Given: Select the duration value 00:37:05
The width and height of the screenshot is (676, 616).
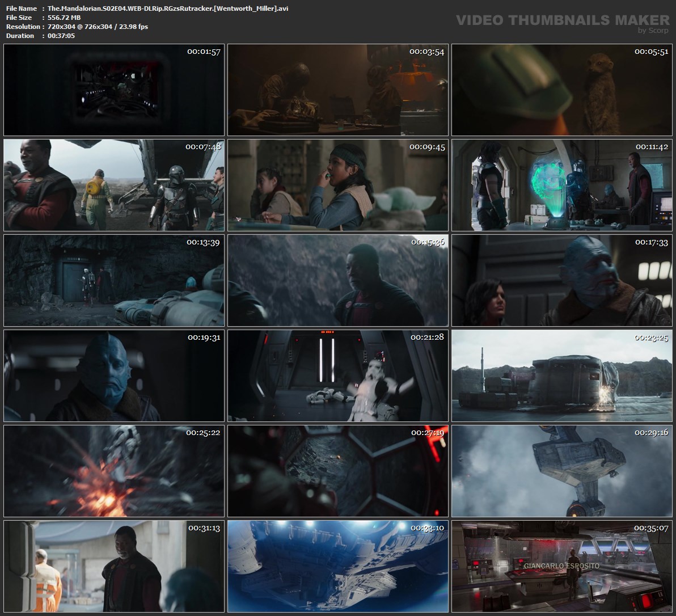Looking at the screenshot, I should point(61,36).
